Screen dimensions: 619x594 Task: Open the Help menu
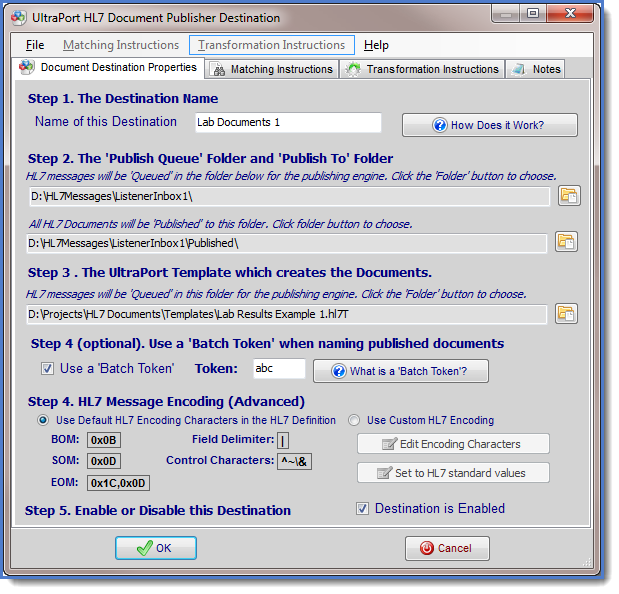click(376, 45)
